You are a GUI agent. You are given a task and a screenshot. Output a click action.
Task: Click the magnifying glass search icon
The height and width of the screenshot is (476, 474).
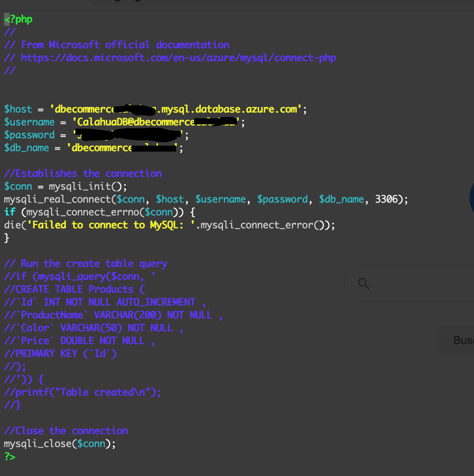pyautogui.click(x=363, y=283)
